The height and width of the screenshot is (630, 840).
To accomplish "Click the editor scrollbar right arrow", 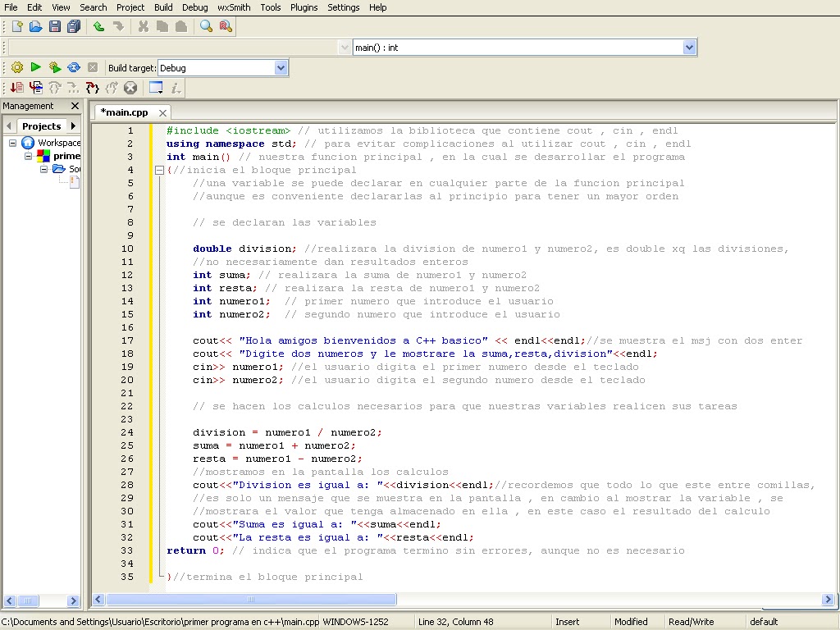I will click(x=829, y=599).
